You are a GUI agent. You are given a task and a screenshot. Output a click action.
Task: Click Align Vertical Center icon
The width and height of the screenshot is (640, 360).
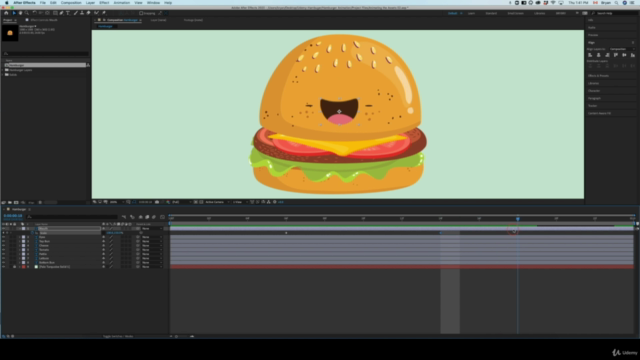(624, 55)
